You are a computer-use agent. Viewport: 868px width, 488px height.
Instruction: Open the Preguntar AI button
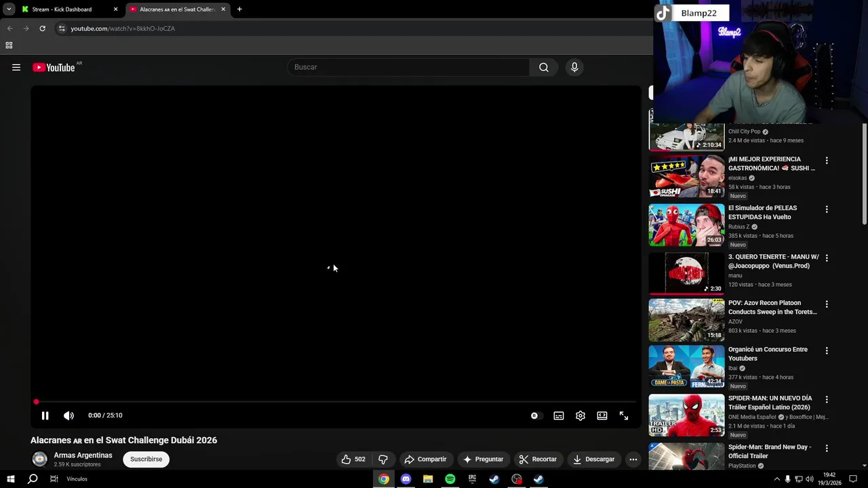pos(483,459)
